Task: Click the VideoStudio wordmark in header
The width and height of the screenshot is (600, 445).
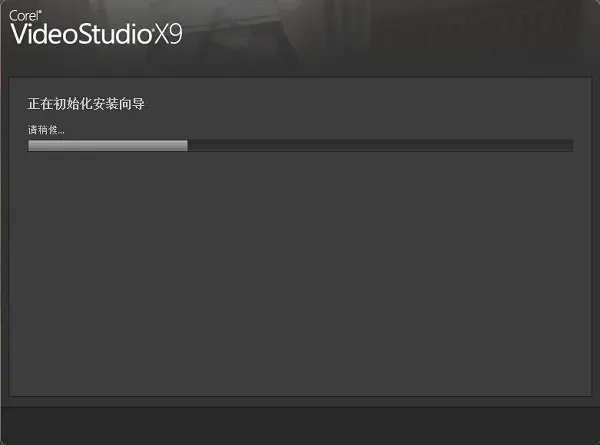Action: coord(81,34)
